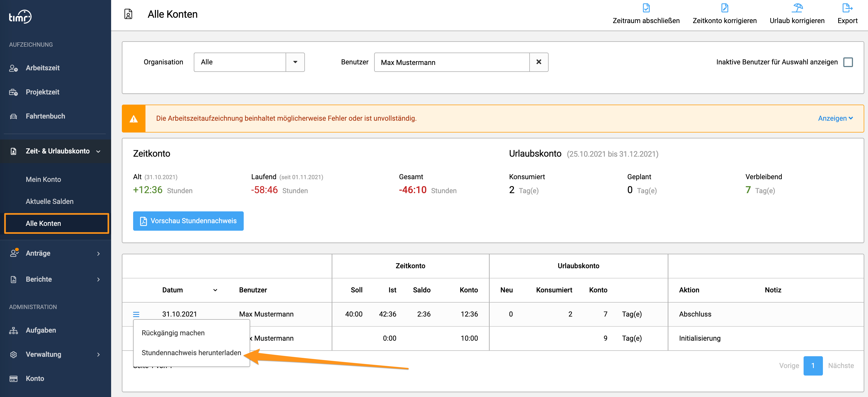This screenshot has height=397, width=868.
Task: Click the Ist value 42:36
Action: point(388,314)
